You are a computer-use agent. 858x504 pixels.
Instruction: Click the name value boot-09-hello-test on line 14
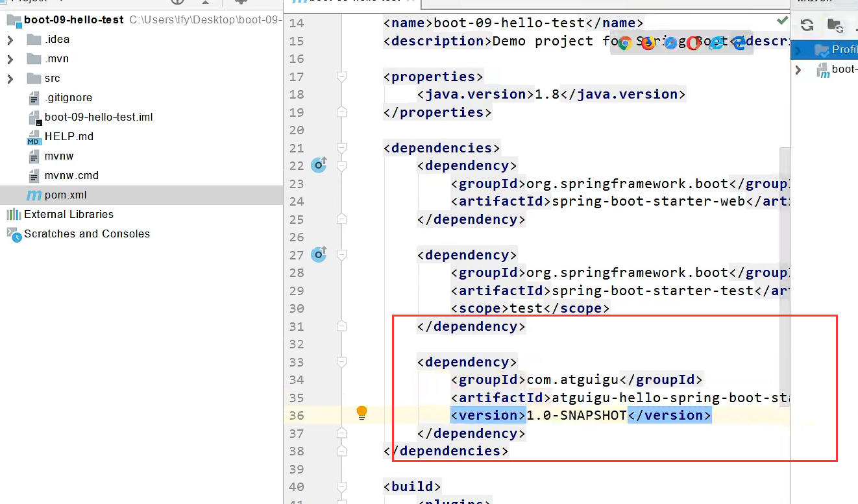pos(509,23)
